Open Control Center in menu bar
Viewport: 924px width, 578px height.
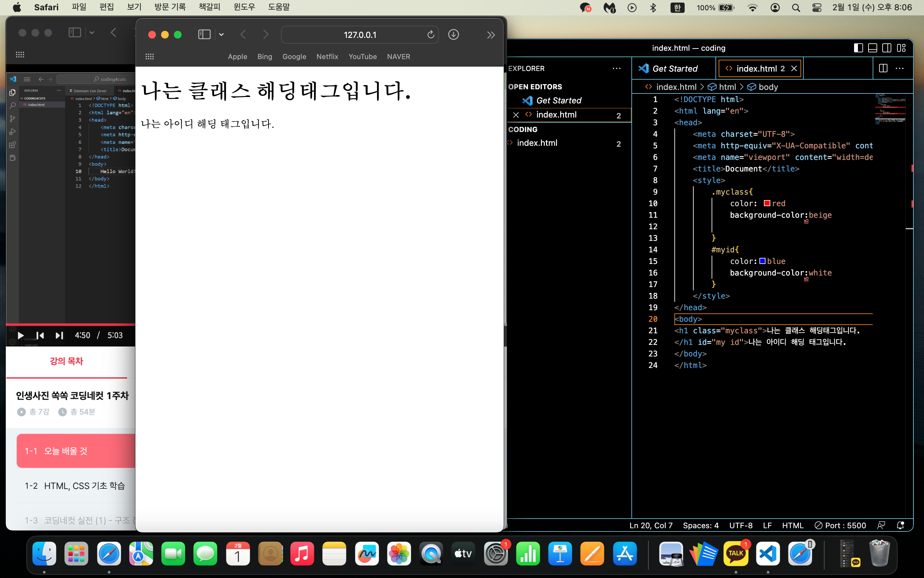point(816,8)
